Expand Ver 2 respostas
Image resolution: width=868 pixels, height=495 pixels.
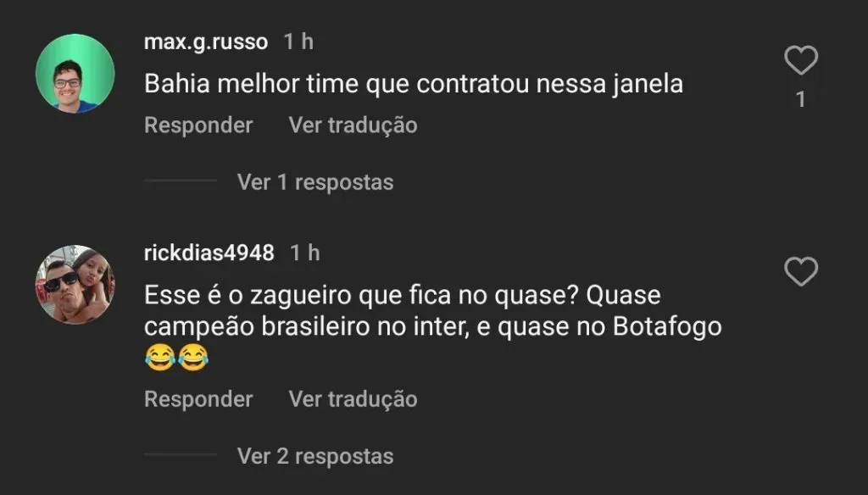[x=315, y=456]
